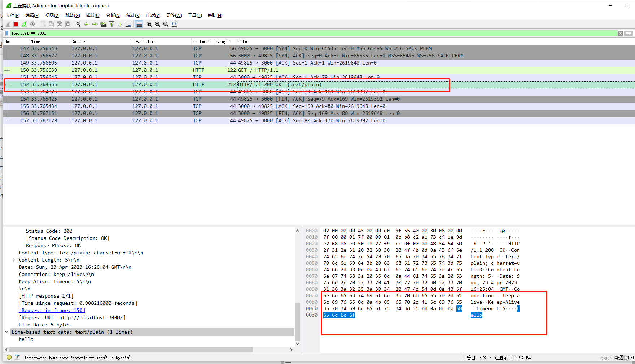Reset text zoom to normal size
The image size is (635, 364).
point(166,24)
